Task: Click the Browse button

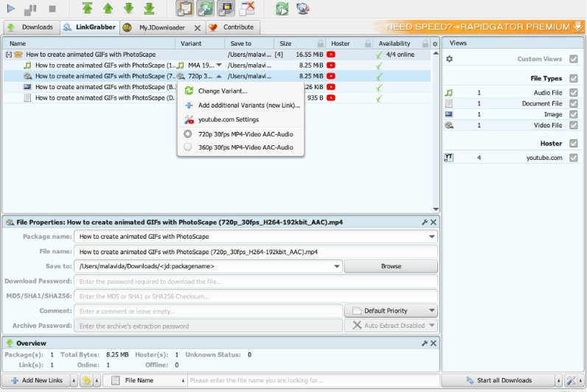Action: click(x=391, y=266)
